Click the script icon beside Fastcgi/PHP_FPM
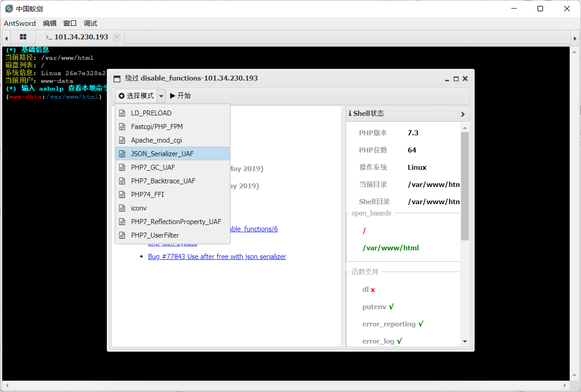The width and height of the screenshot is (581, 392). pyautogui.click(x=122, y=127)
